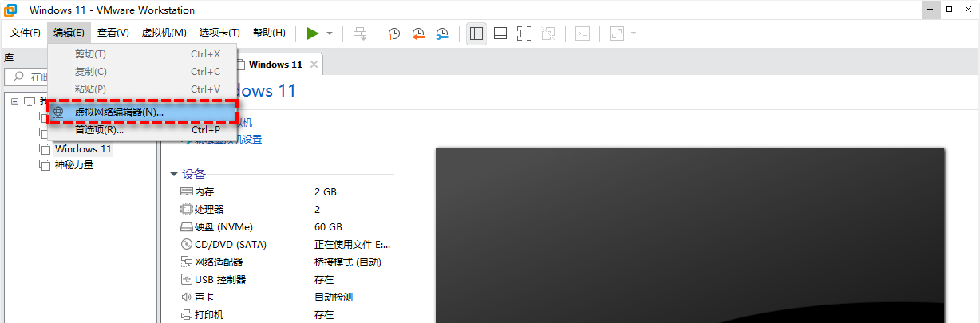Click the 60 GB disk value

pyautogui.click(x=329, y=227)
